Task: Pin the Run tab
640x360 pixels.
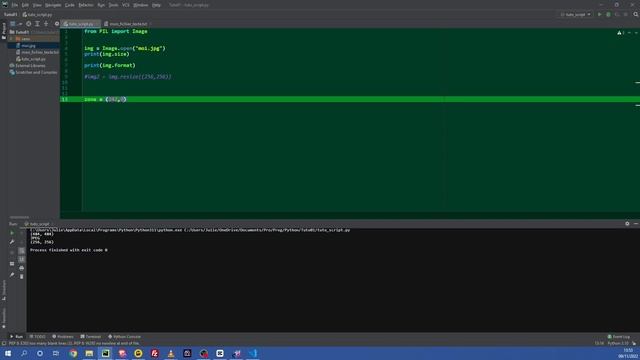Action: [x=12, y=275]
